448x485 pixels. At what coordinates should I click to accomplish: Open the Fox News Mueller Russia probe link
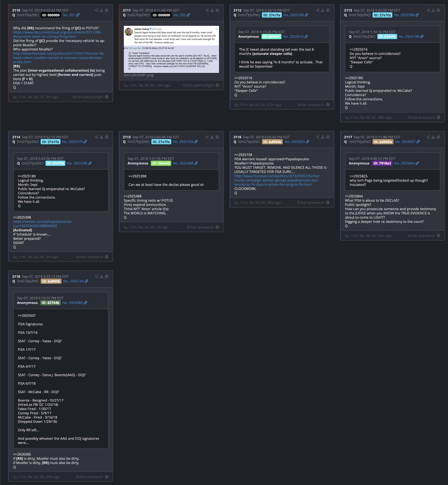[59, 58]
